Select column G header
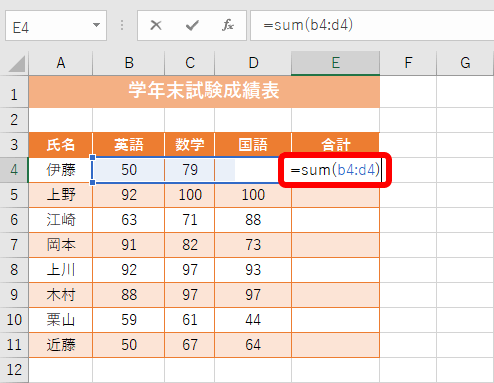The image size is (494, 383). point(465,63)
